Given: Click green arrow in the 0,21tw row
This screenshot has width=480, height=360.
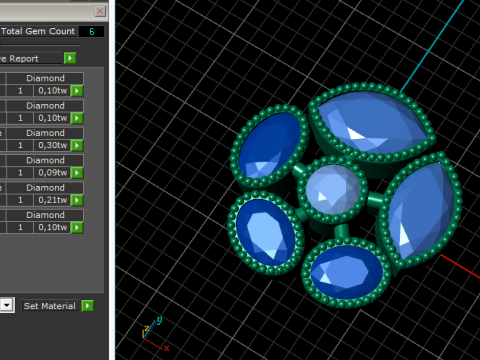Looking at the screenshot, I should point(77,200).
